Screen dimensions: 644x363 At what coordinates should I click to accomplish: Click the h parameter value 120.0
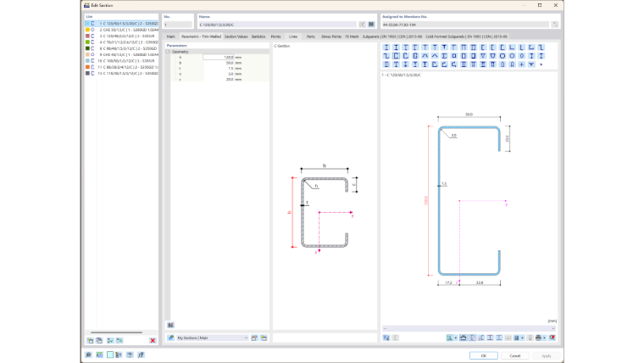coord(219,57)
